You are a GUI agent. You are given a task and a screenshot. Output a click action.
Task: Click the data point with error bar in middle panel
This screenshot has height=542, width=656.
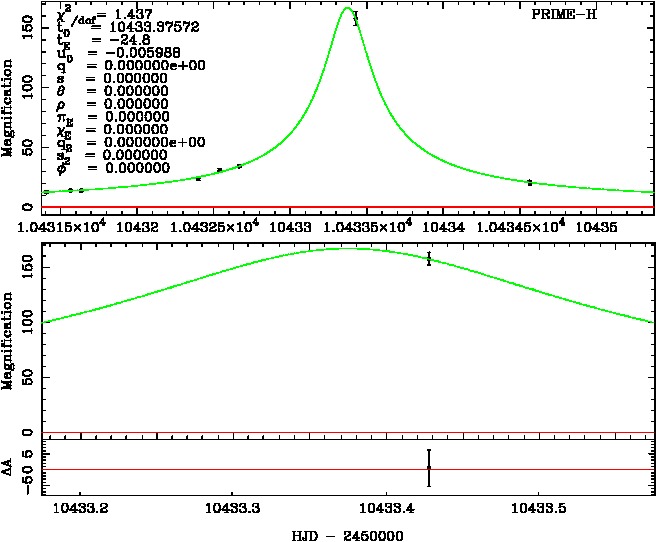(x=428, y=259)
